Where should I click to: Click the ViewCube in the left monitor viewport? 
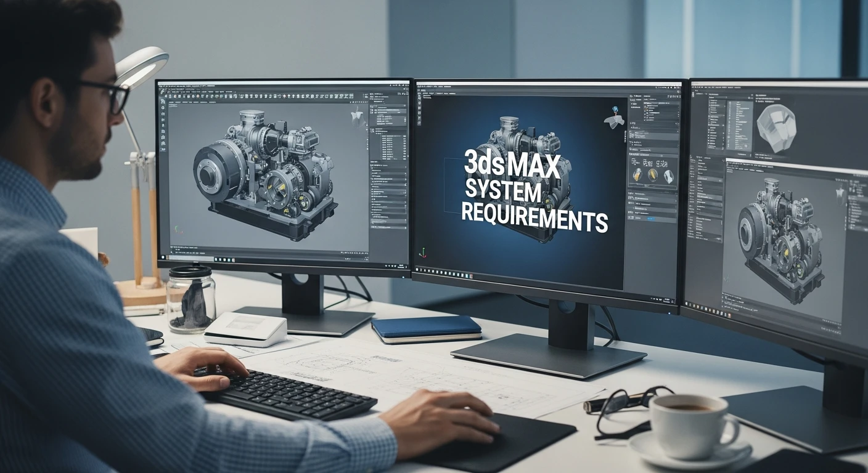[x=357, y=115]
